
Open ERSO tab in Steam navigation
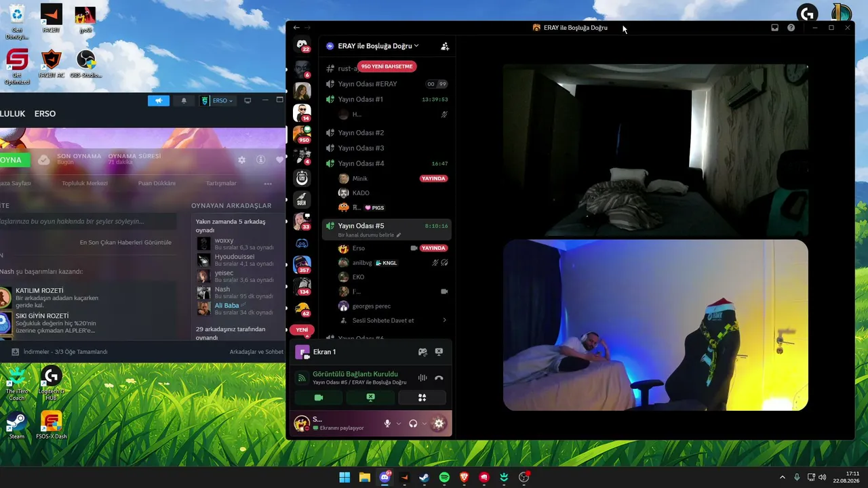coord(45,114)
